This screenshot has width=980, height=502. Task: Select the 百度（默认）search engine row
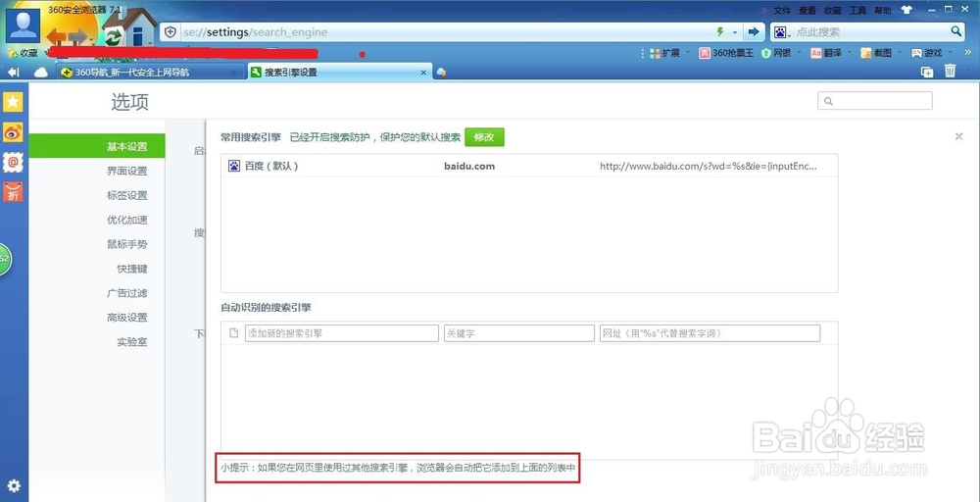click(x=529, y=167)
